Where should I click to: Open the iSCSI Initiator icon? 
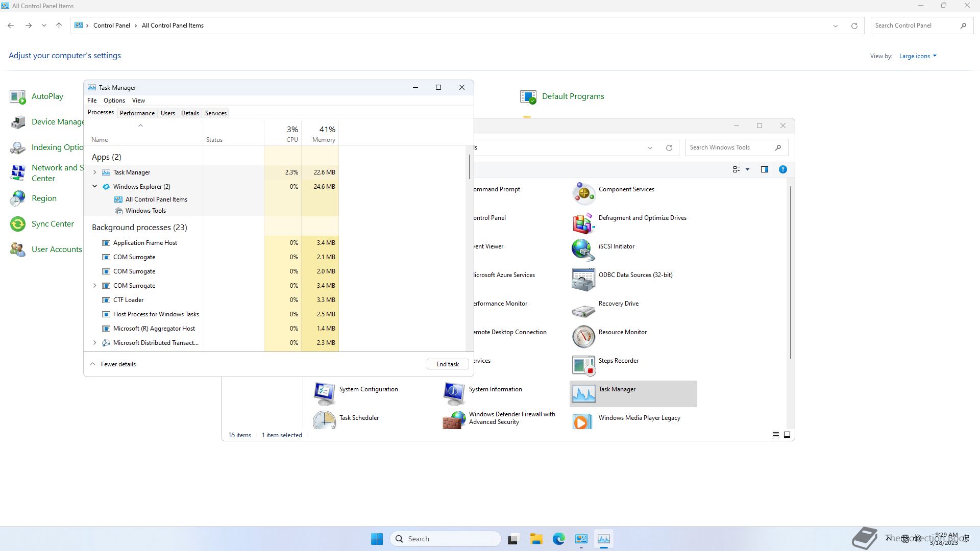[x=583, y=251]
